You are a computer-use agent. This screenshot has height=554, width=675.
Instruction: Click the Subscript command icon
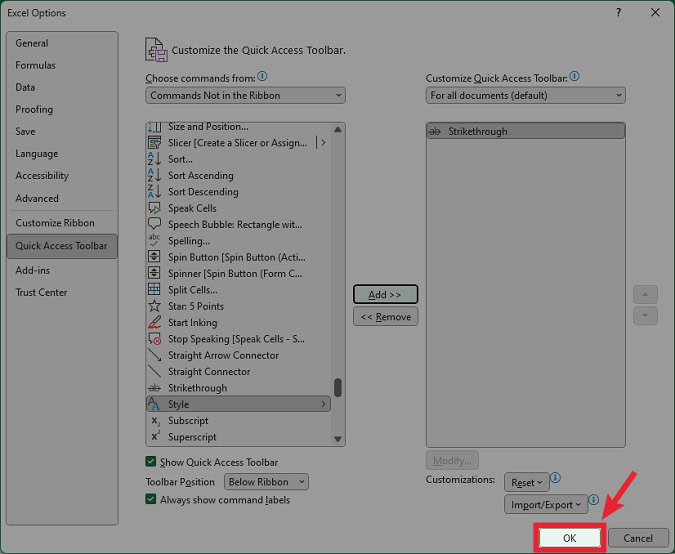pyautogui.click(x=154, y=421)
